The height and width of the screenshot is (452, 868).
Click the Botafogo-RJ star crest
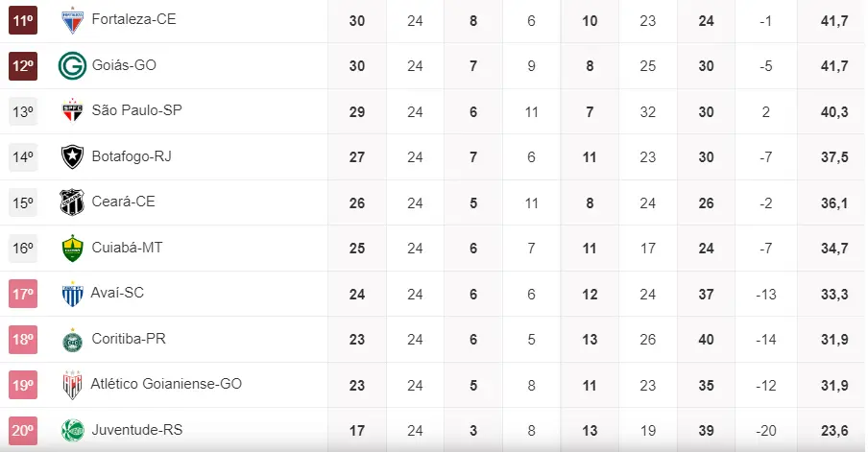click(72, 156)
